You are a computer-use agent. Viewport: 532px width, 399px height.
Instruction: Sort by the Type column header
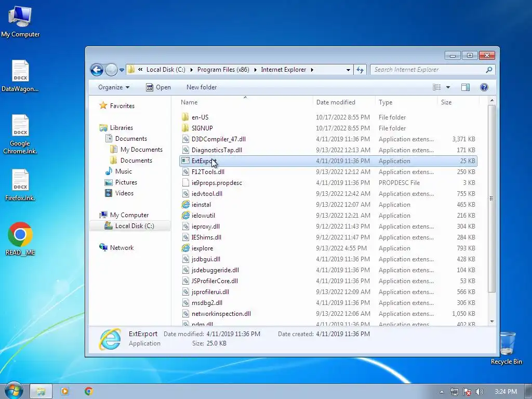point(385,102)
